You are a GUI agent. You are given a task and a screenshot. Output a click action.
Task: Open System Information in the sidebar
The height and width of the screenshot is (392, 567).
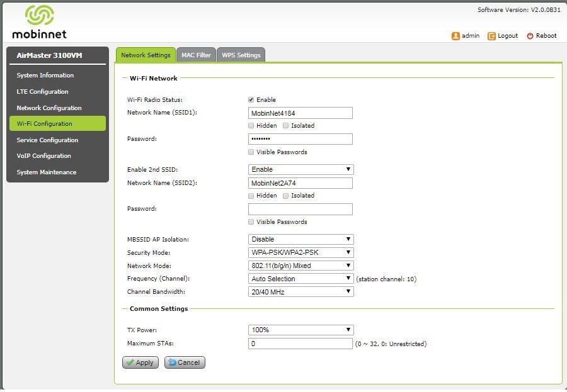tap(57, 75)
